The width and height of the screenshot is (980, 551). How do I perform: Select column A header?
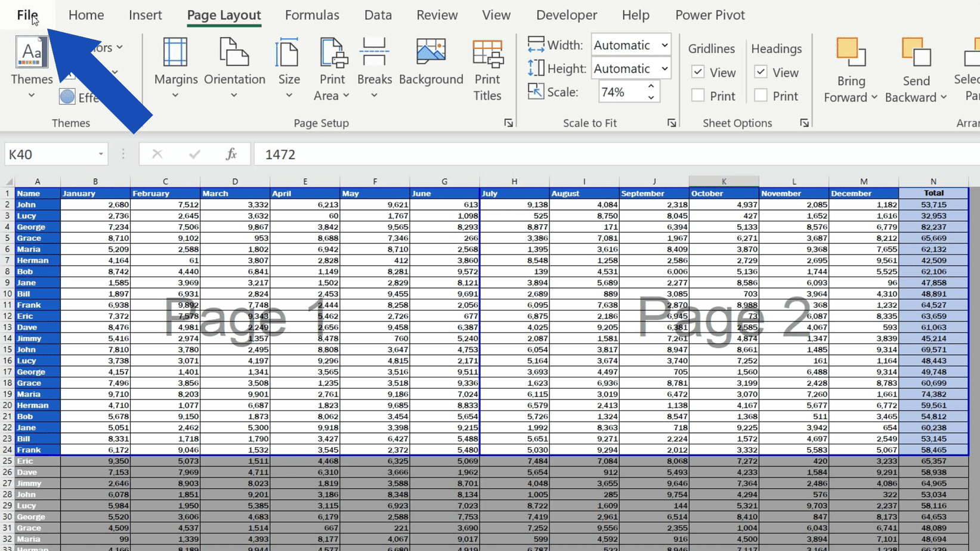tap(37, 181)
